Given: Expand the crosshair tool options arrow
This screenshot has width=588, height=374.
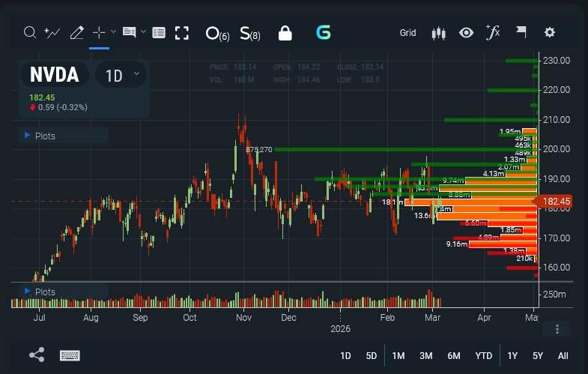Looking at the screenshot, I should click(x=113, y=32).
